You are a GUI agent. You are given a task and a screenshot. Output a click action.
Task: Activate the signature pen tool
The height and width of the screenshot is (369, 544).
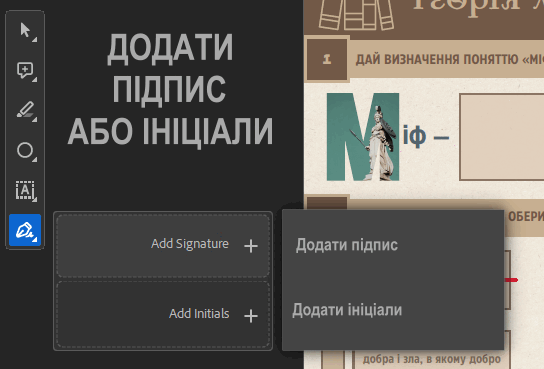25,230
